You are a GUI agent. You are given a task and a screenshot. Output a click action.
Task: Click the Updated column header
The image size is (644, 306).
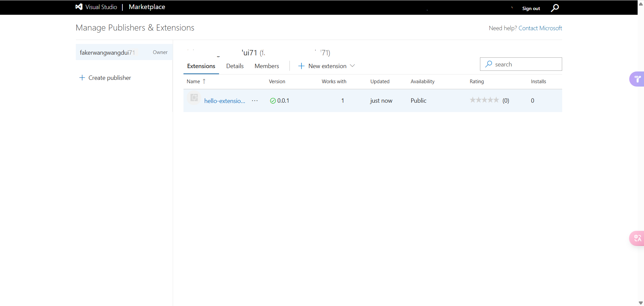pos(380,82)
